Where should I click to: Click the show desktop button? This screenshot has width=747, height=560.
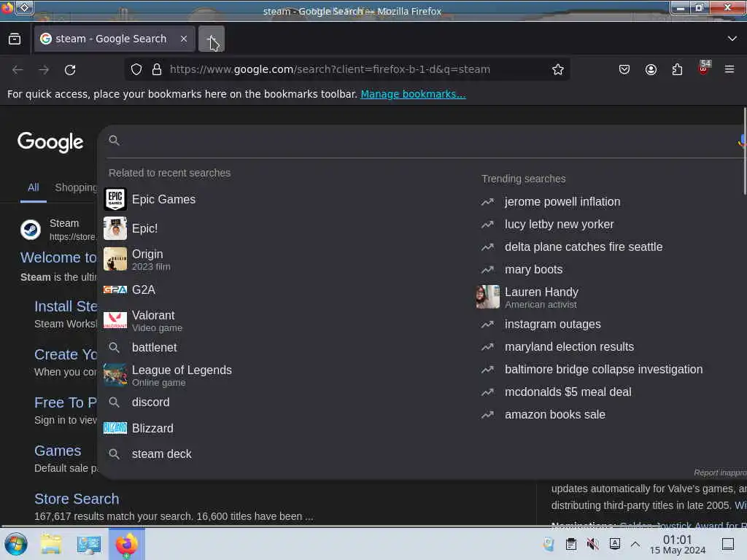point(728,544)
